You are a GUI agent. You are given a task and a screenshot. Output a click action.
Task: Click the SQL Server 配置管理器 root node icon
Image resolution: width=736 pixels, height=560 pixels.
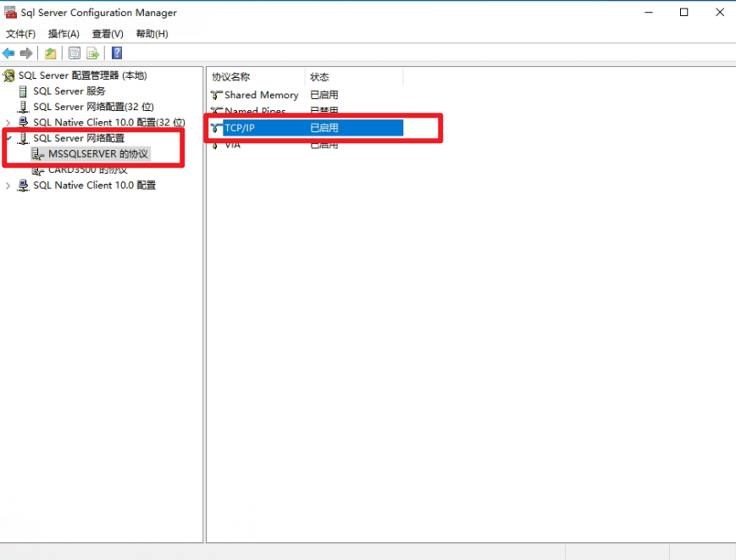point(9,75)
